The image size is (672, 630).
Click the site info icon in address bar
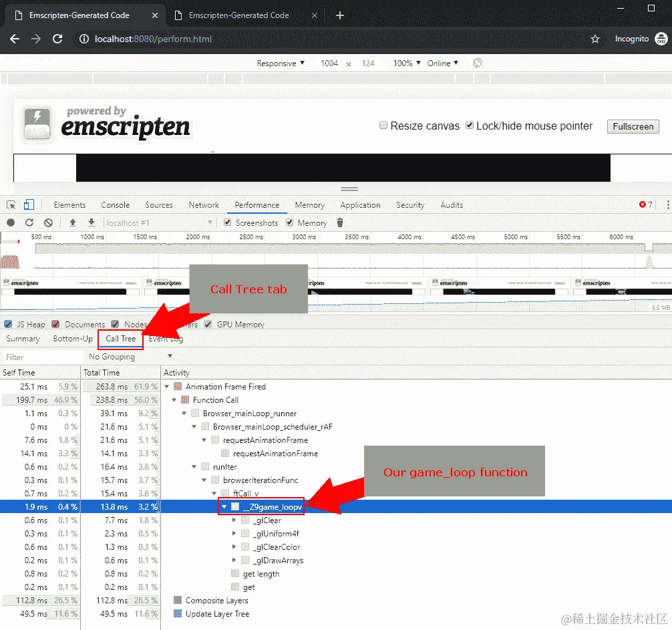(84, 39)
